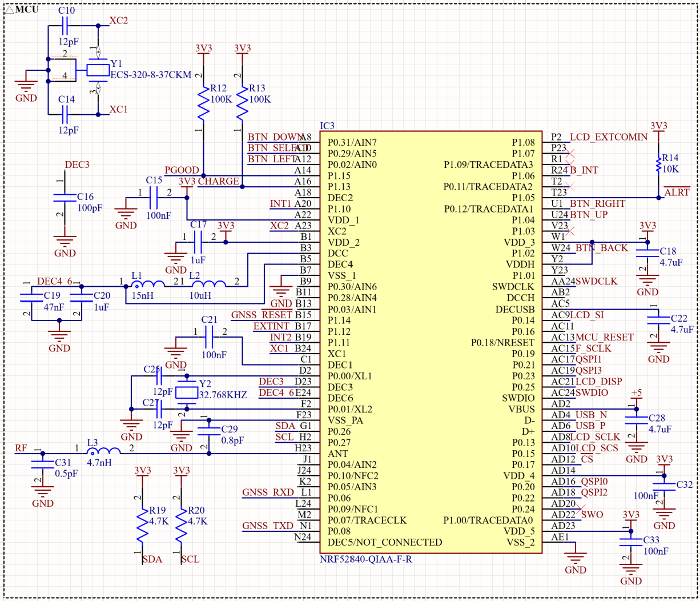This screenshot has height=601, width=700.
Task: Click the +5 power port symbol
Action: pyautogui.click(x=636, y=395)
